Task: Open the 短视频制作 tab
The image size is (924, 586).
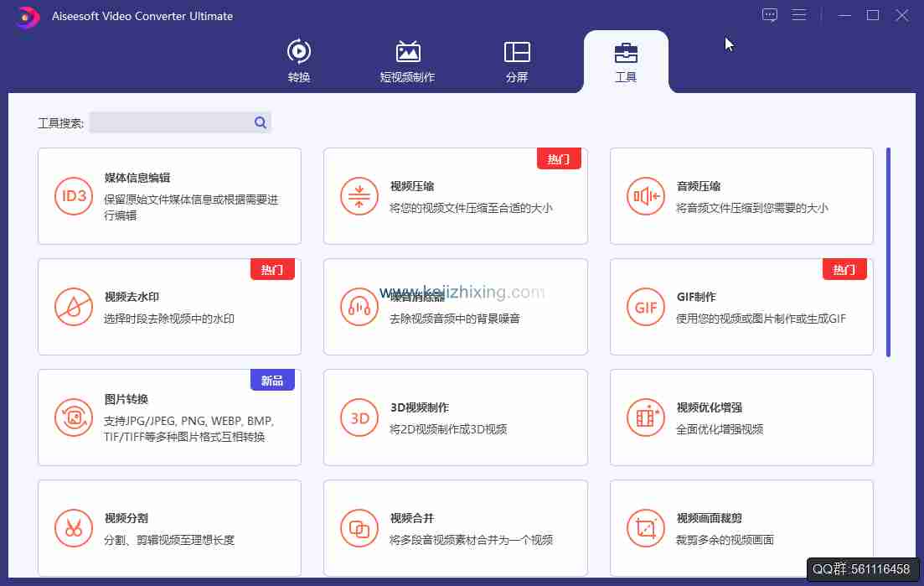Action: point(407,61)
